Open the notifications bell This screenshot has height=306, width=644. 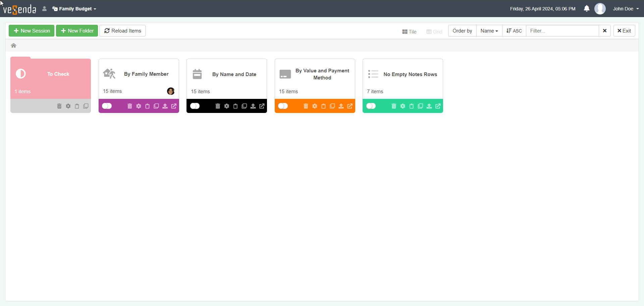tap(587, 9)
